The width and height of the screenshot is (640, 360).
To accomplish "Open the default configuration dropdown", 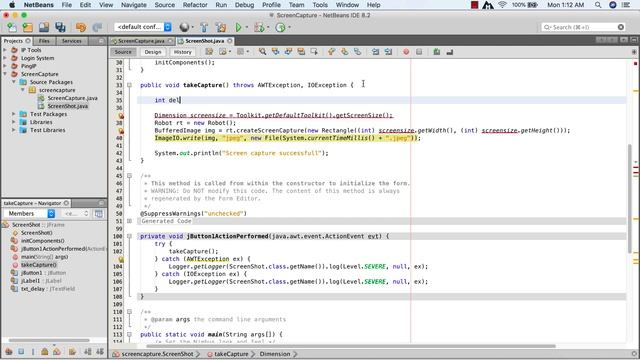I will click(143, 27).
